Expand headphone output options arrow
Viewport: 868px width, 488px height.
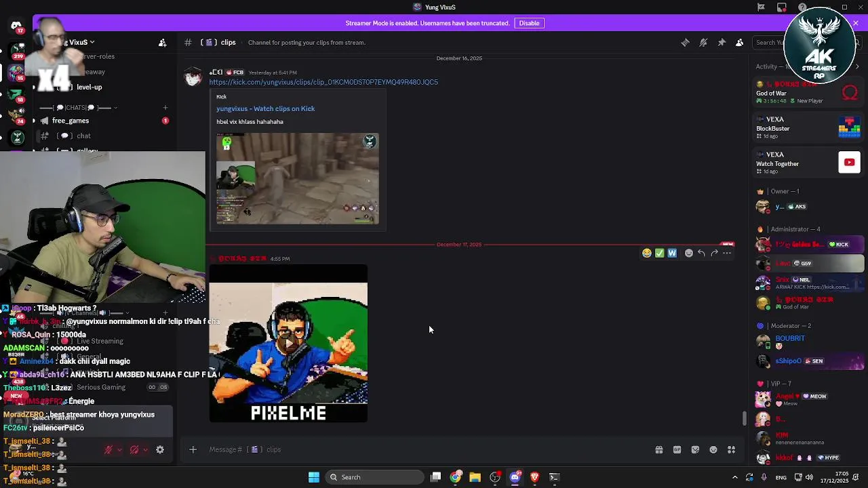click(145, 449)
